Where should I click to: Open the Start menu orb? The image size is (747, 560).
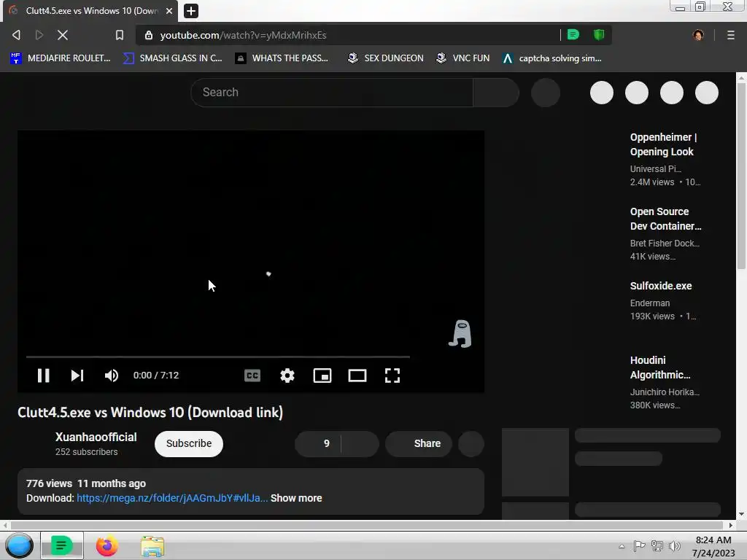pos(19,545)
